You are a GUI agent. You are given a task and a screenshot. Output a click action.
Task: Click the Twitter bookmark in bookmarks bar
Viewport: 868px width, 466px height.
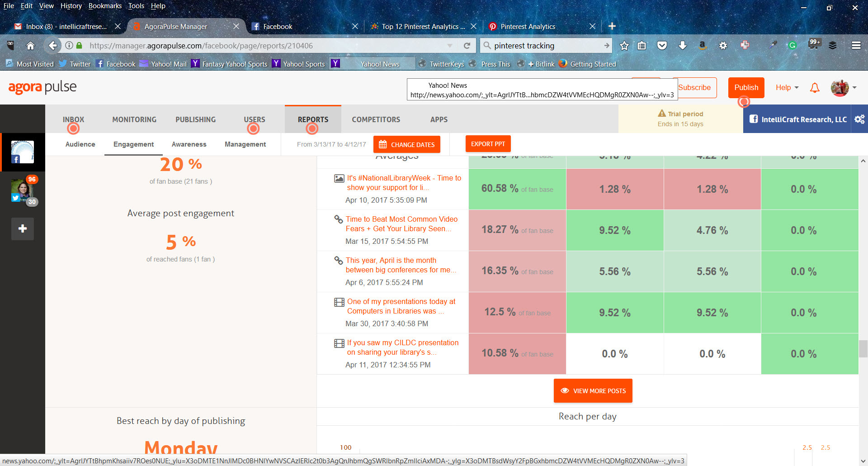[x=75, y=64]
